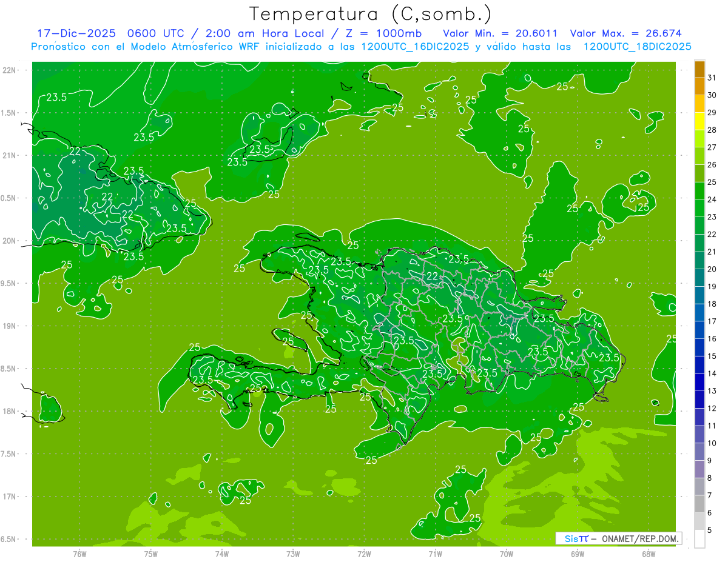Pick the yellow swatch between 28 and 29
728x562 pixels.
[699, 121]
